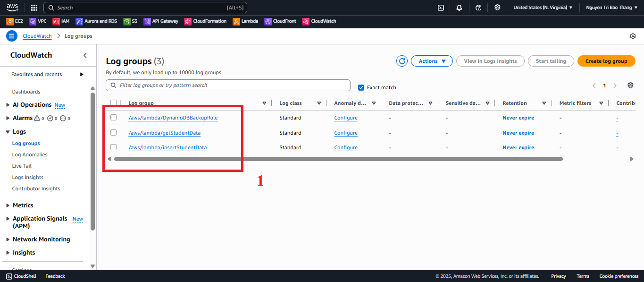Open the Actions dropdown
The width and height of the screenshot is (644, 282).
point(432,61)
